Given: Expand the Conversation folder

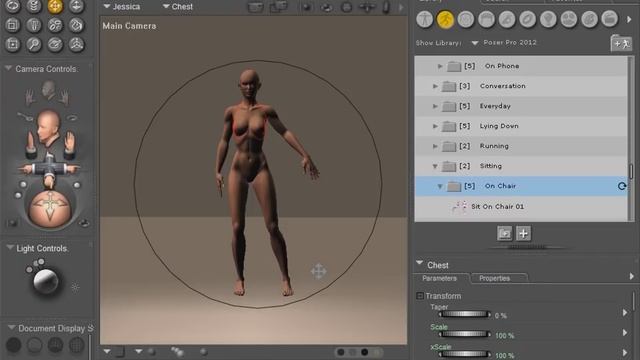Looking at the screenshot, I should (x=435, y=86).
